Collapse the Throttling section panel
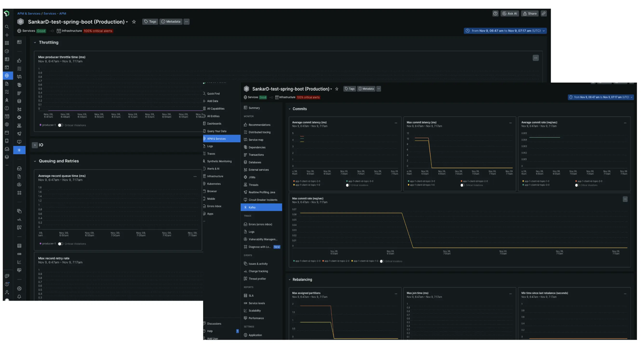Image resolution: width=644 pixels, height=346 pixels. pos(35,43)
